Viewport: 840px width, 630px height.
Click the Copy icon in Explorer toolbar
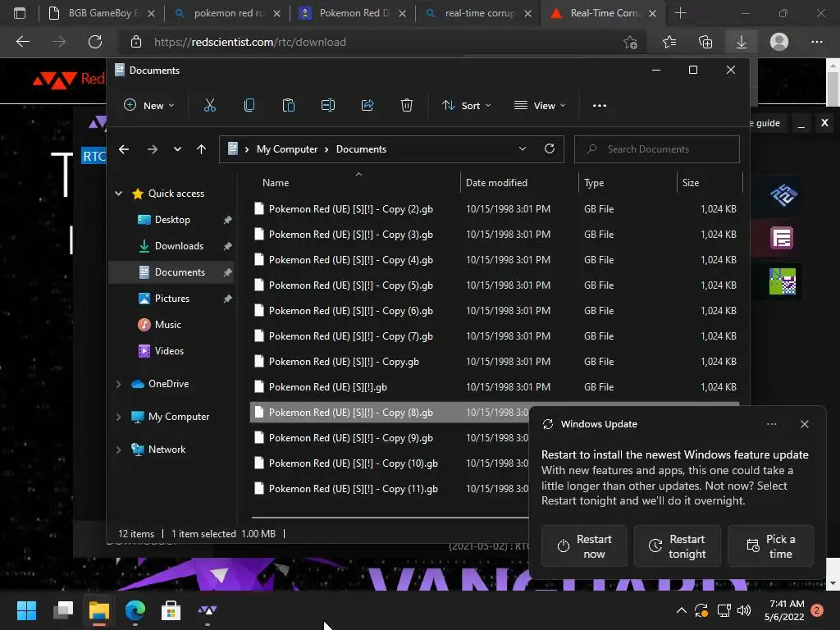249,106
